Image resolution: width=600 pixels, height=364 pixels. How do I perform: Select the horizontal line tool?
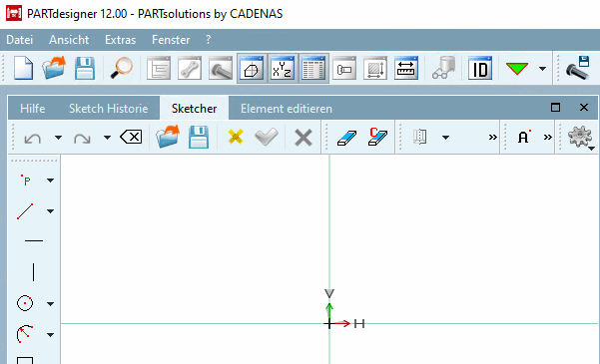click(x=34, y=241)
